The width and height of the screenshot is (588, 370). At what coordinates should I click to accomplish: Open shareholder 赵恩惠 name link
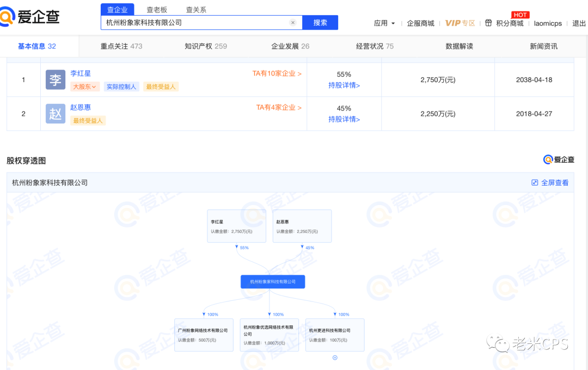(x=81, y=107)
